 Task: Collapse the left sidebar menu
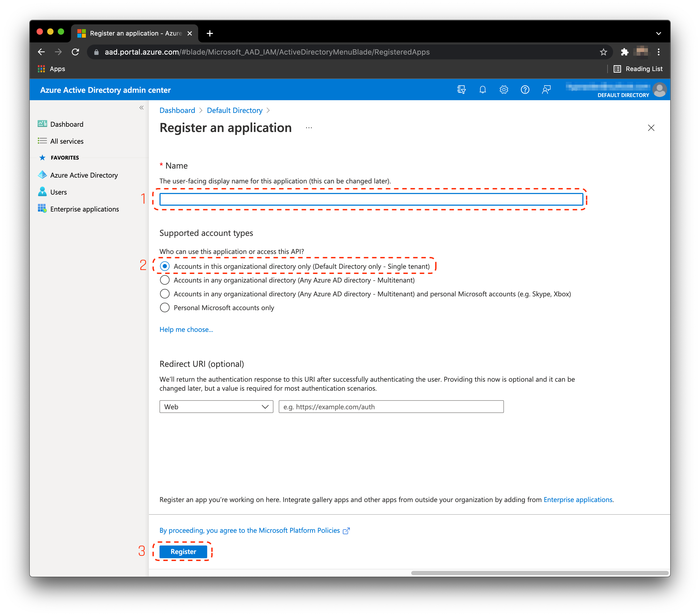[141, 108]
